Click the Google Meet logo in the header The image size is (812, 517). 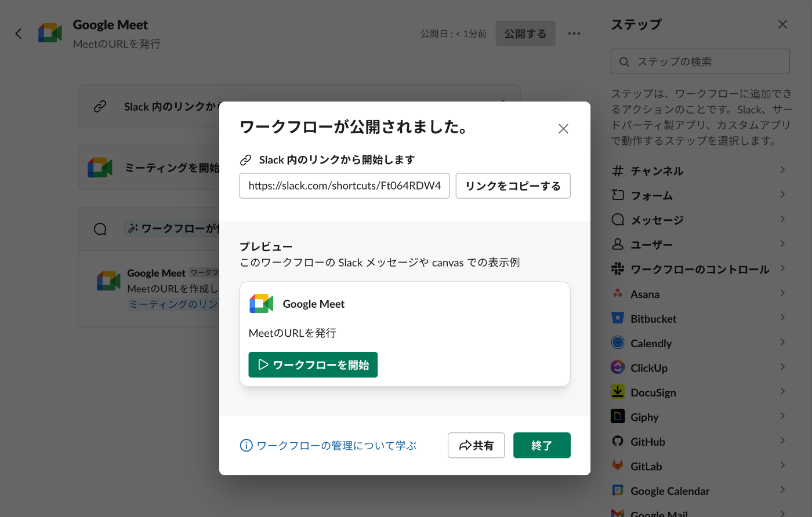click(x=50, y=33)
